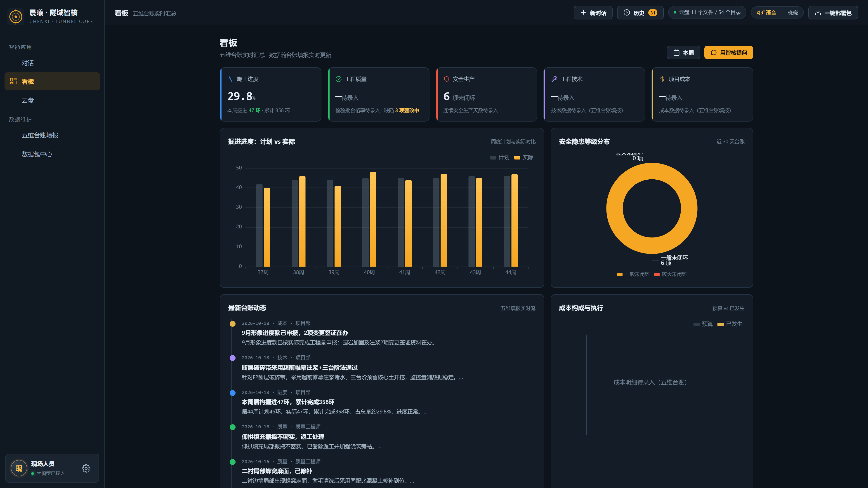Click the clock icon on 历史
The image size is (868, 488).
627,12
